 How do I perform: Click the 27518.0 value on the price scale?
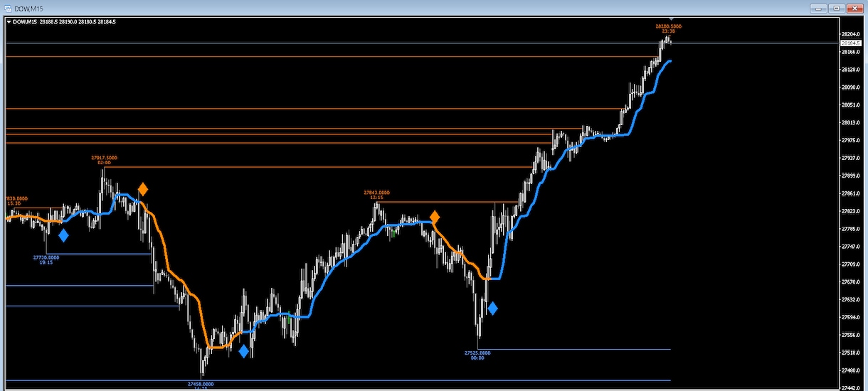pos(850,353)
